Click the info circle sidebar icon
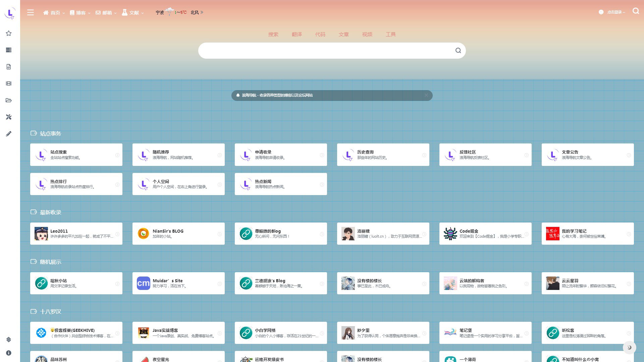Image resolution: width=644 pixels, height=362 pixels. (9, 353)
